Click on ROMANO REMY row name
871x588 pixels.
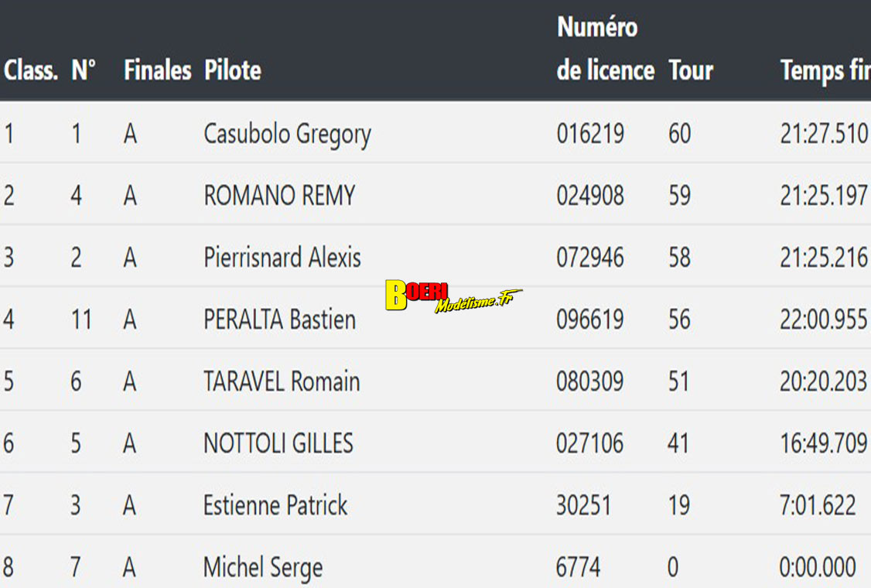point(279,196)
